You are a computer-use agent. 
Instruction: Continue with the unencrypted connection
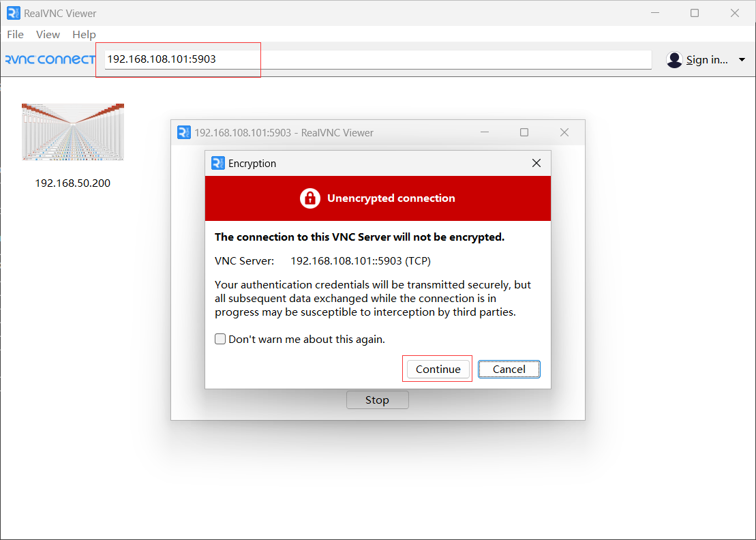pos(438,370)
